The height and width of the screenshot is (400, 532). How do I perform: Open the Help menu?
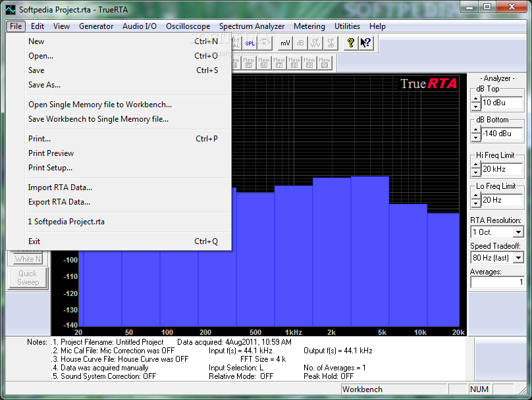[x=377, y=26]
